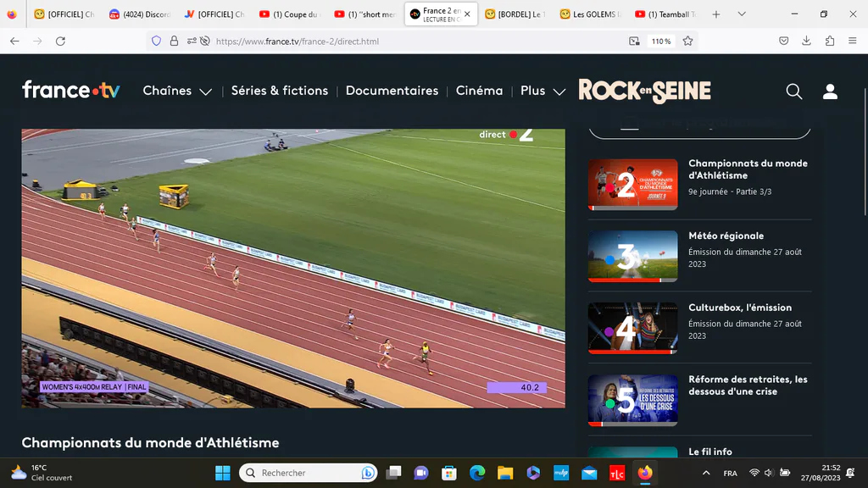The height and width of the screenshot is (488, 868).
Task: Open the Windows Start menu
Action: 223,473
